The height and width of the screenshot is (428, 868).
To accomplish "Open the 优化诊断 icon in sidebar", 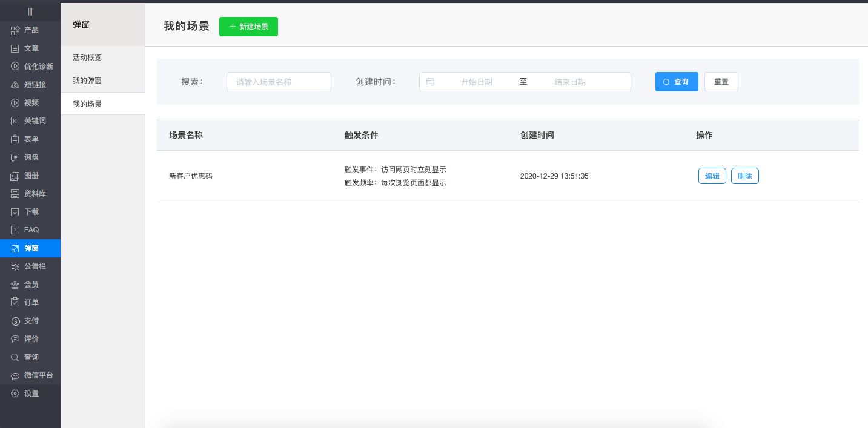I will tap(15, 67).
